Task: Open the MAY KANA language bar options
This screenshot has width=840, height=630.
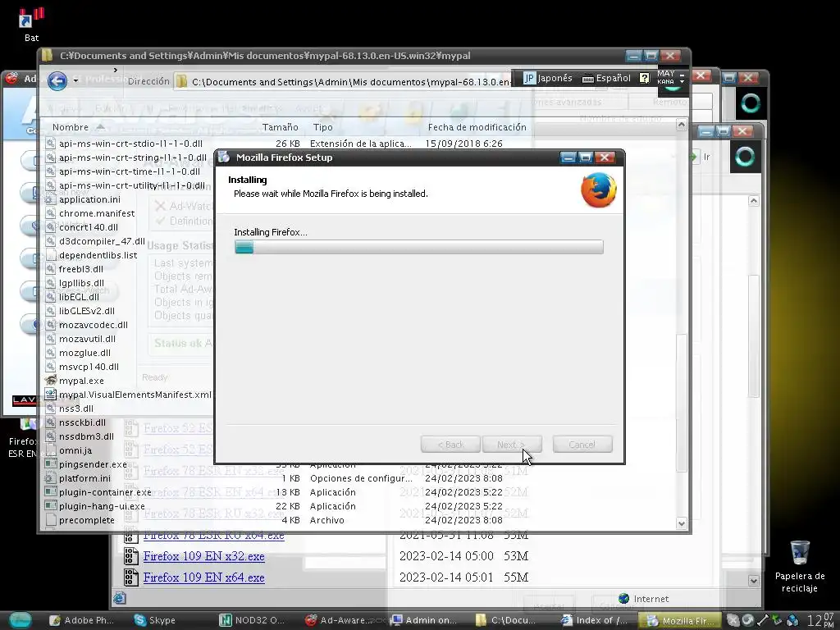Action: coord(666,77)
